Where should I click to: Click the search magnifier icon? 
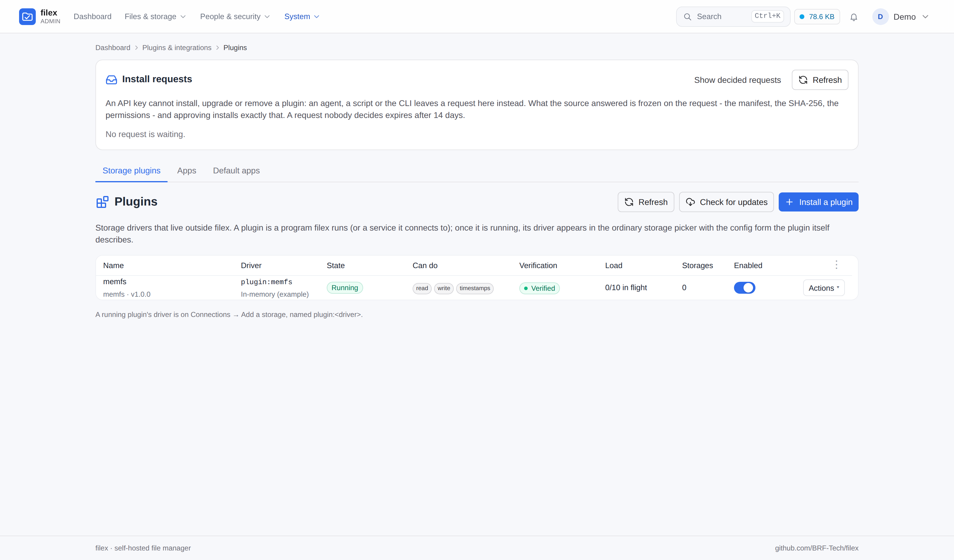coord(687,17)
